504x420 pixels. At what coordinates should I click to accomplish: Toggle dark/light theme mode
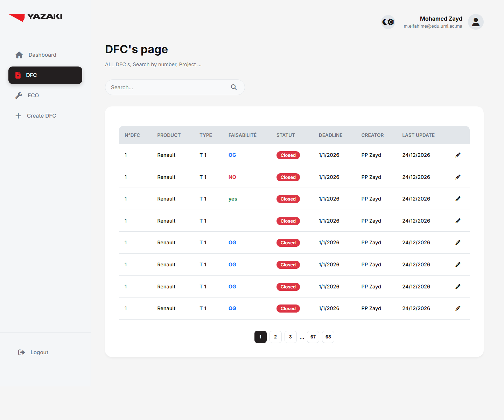click(x=388, y=22)
